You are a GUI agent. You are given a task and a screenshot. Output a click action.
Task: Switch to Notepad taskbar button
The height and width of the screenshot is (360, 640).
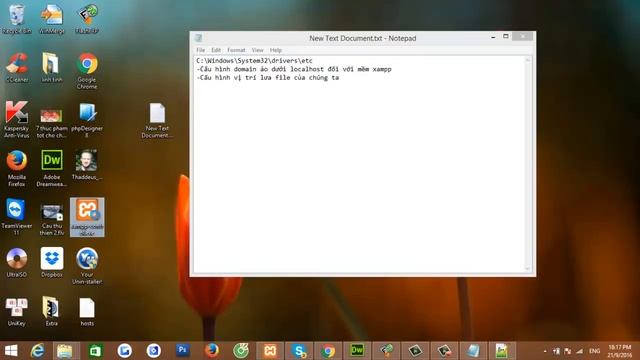(x=473, y=351)
